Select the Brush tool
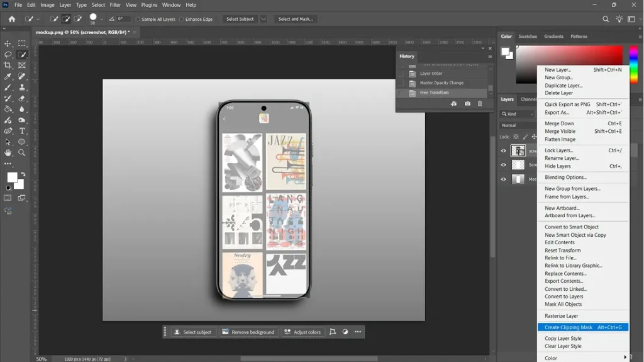 [8, 88]
